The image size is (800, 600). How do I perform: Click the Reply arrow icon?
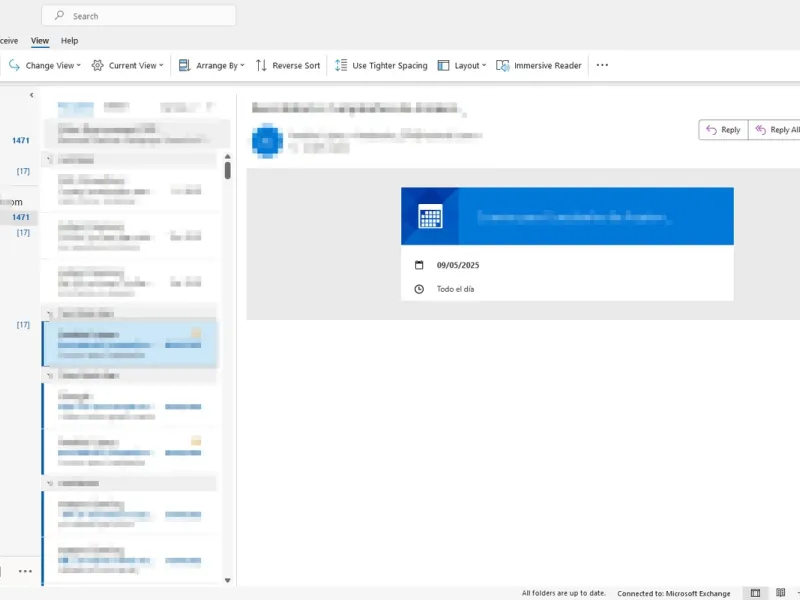coord(711,130)
